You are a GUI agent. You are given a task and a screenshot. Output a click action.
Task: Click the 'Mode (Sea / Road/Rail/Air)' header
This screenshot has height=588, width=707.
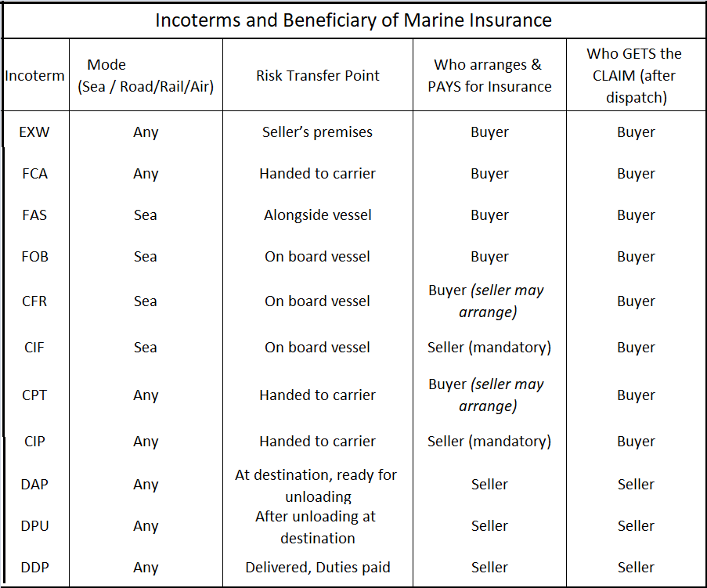click(x=146, y=76)
